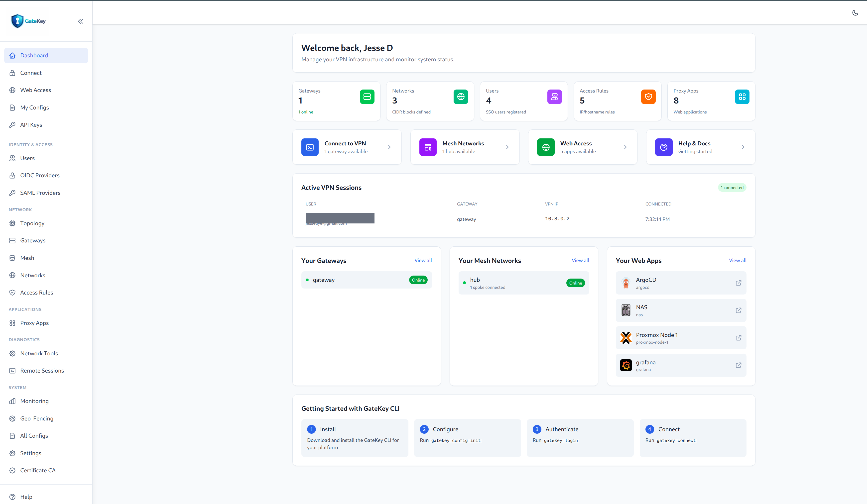Open Topology in the sidebar
Image resolution: width=867 pixels, height=504 pixels.
point(32,223)
